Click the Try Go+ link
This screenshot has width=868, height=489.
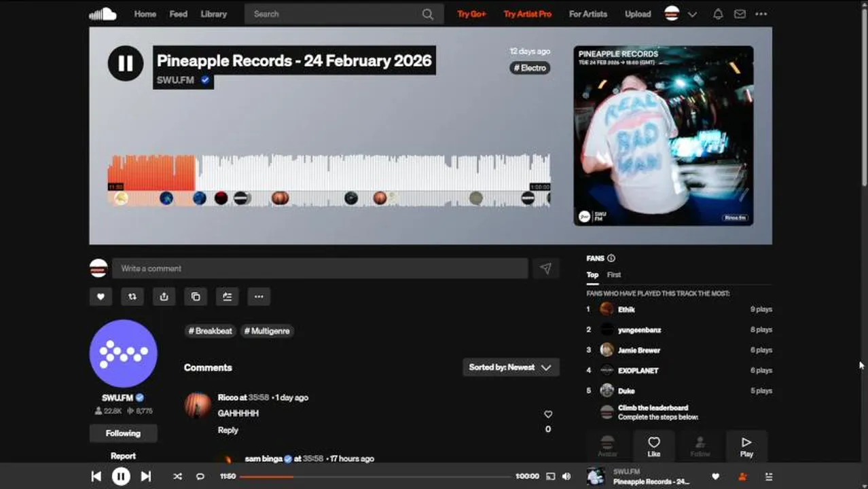coord(471,14)
